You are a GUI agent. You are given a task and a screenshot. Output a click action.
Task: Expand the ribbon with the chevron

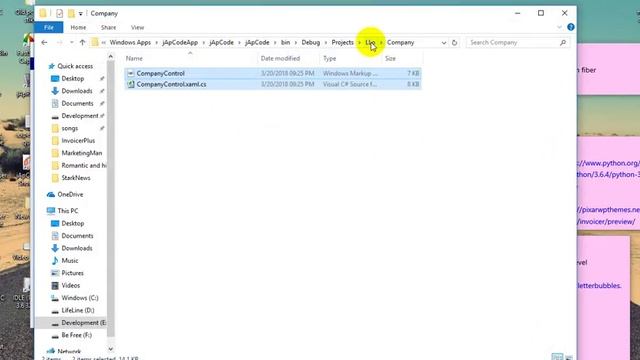point(559,27)
